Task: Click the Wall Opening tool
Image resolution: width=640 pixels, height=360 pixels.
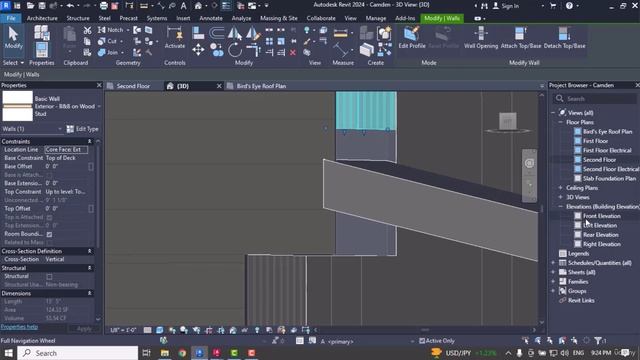Action: [x=481, y=38]
